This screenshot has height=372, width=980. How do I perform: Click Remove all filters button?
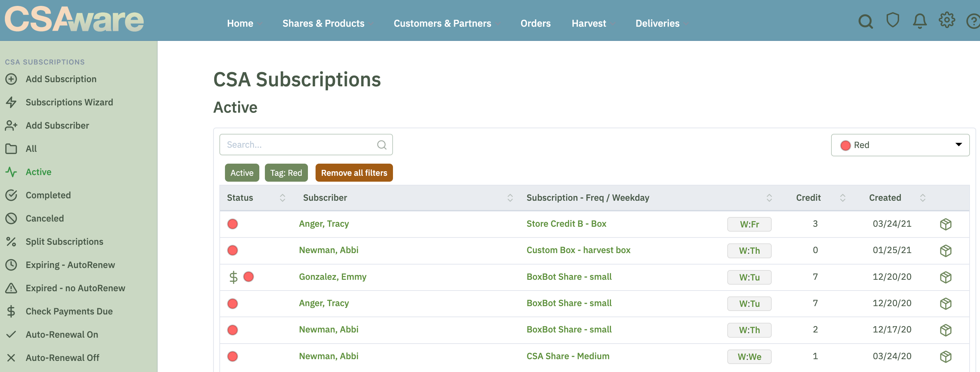[x=354, y=173]
